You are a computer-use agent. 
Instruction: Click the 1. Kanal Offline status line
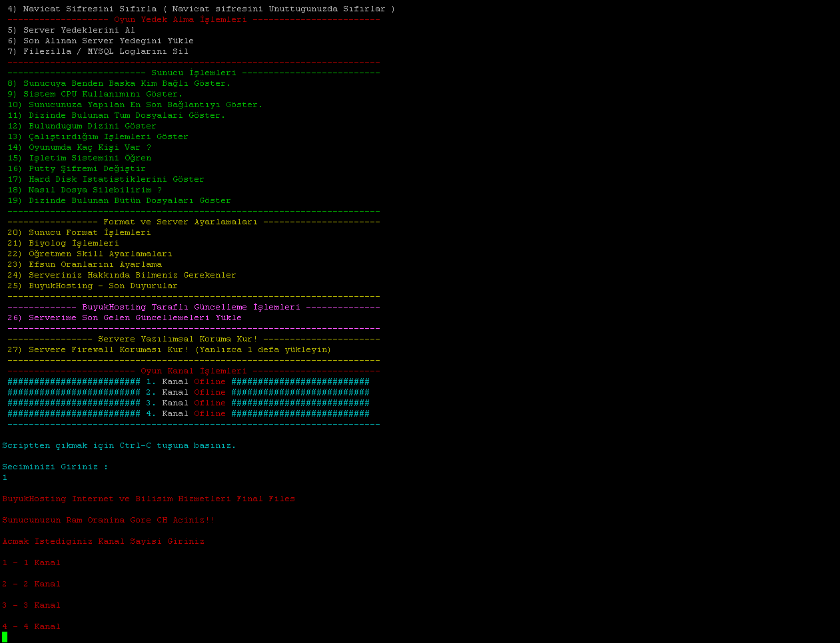[189, 381]
